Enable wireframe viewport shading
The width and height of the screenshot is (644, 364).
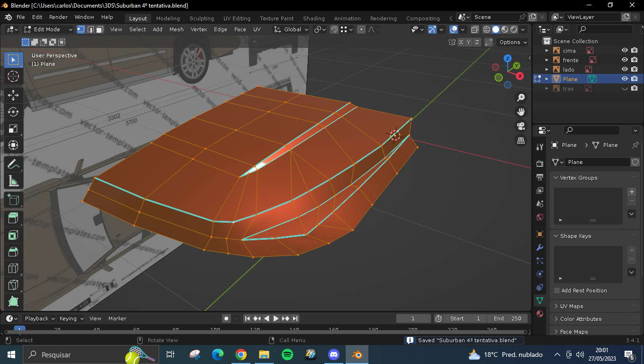coord(487,29)
